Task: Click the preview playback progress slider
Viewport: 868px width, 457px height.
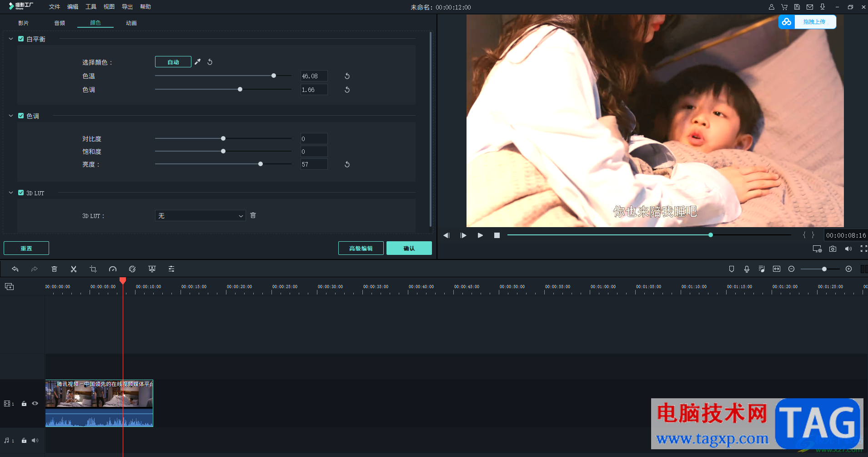Action: [x=649, y=235]
